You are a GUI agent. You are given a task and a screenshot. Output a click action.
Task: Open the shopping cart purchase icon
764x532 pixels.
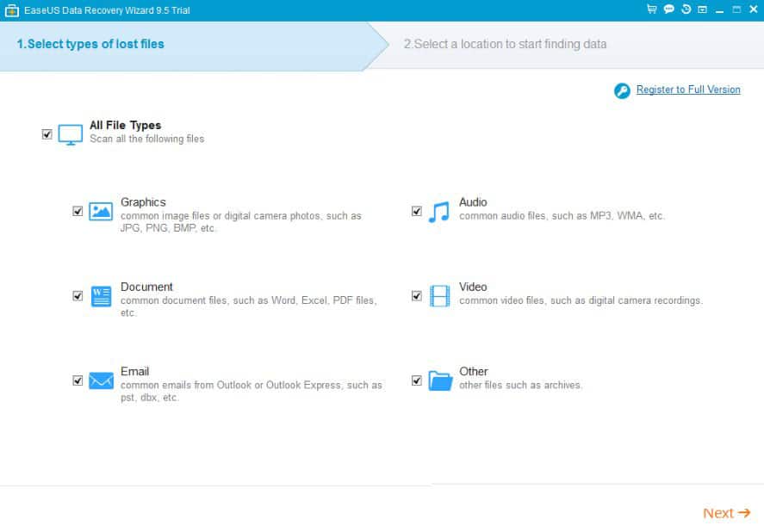pos(651,9)
